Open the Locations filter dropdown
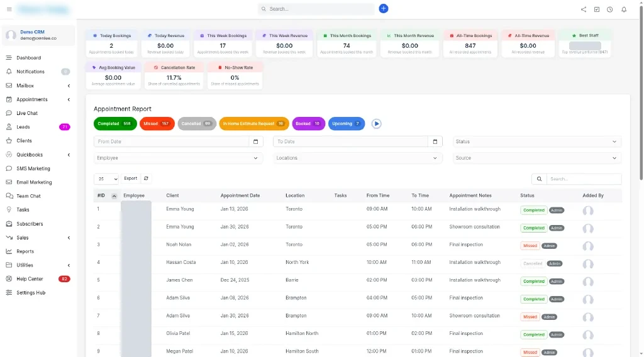This screenshot has width=644, height=357. click(x=357, y=158)
